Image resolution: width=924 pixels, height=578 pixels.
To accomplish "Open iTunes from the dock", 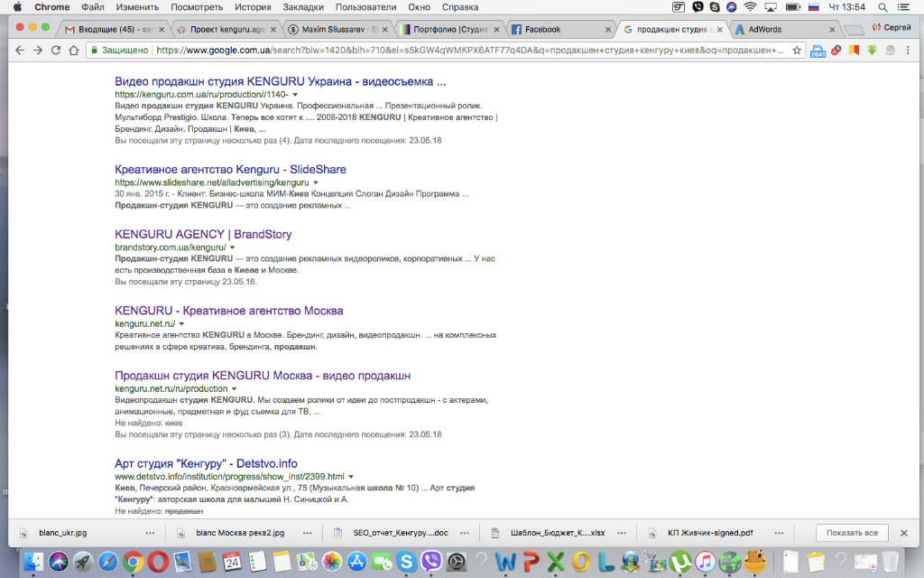I will point(705,562).
